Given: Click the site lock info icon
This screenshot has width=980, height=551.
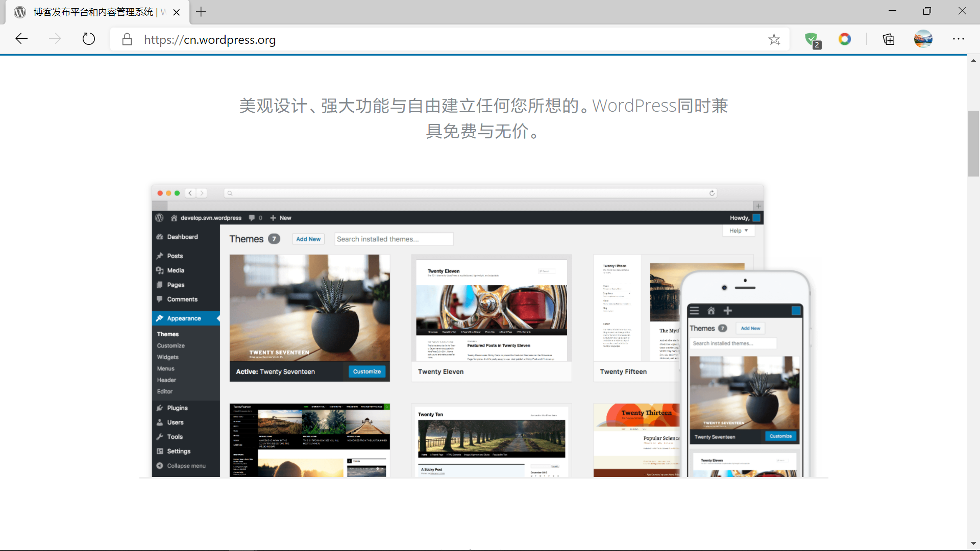Looking at the screenshot, I should (x=127, y=39).
